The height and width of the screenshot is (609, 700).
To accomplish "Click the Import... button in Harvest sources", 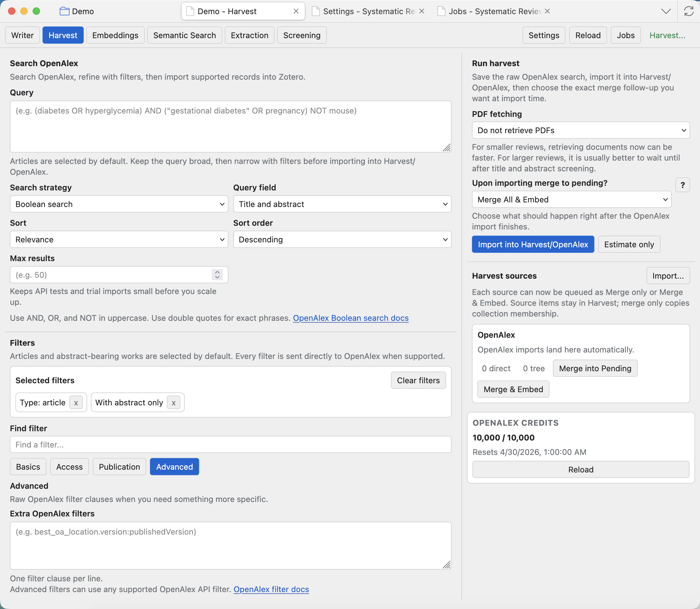I will pos(668,276).
